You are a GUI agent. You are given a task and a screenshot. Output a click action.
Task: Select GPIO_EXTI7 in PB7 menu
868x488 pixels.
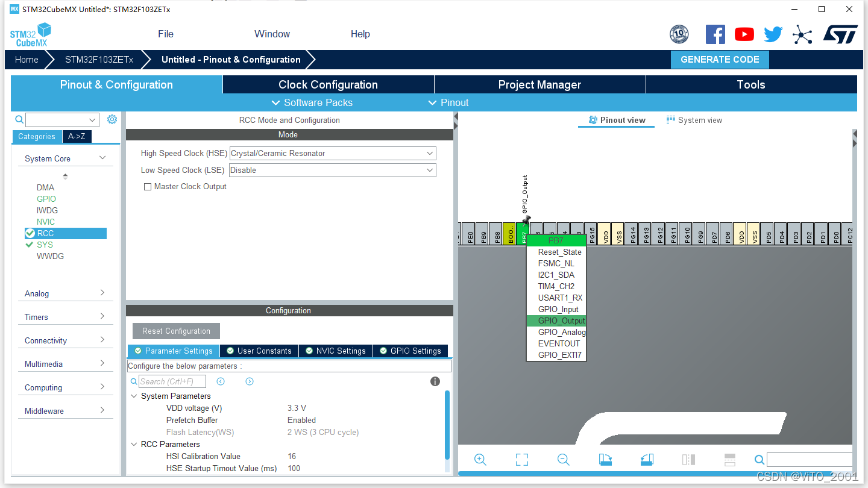point(556,355)
